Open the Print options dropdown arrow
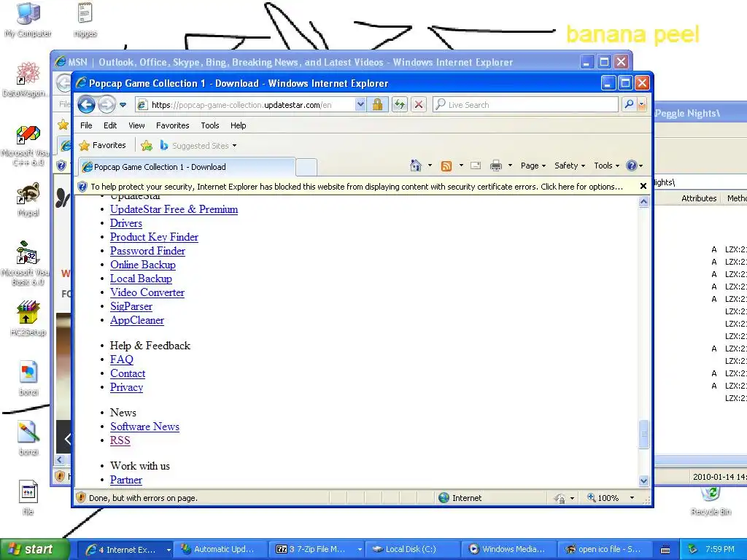The height and width of the screenshot is (560, 747). (x=510, y=166)
